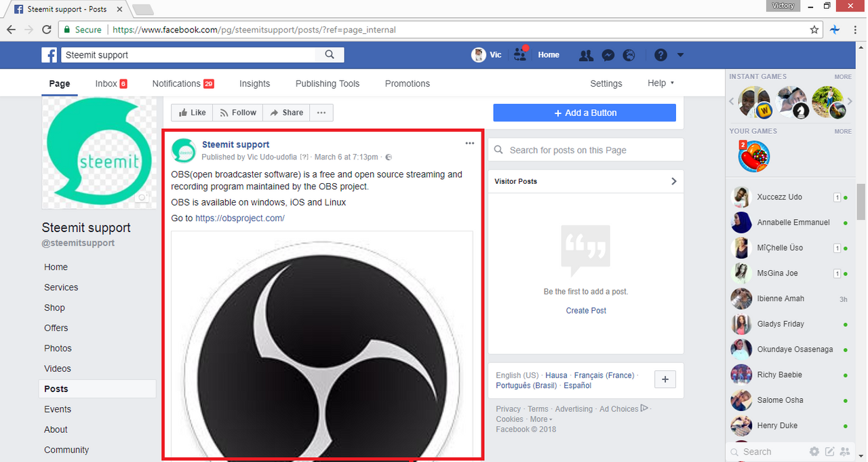Open the globe notifications icon
Image resolution: width=868 pixels, height=462 pixels.
629,55
